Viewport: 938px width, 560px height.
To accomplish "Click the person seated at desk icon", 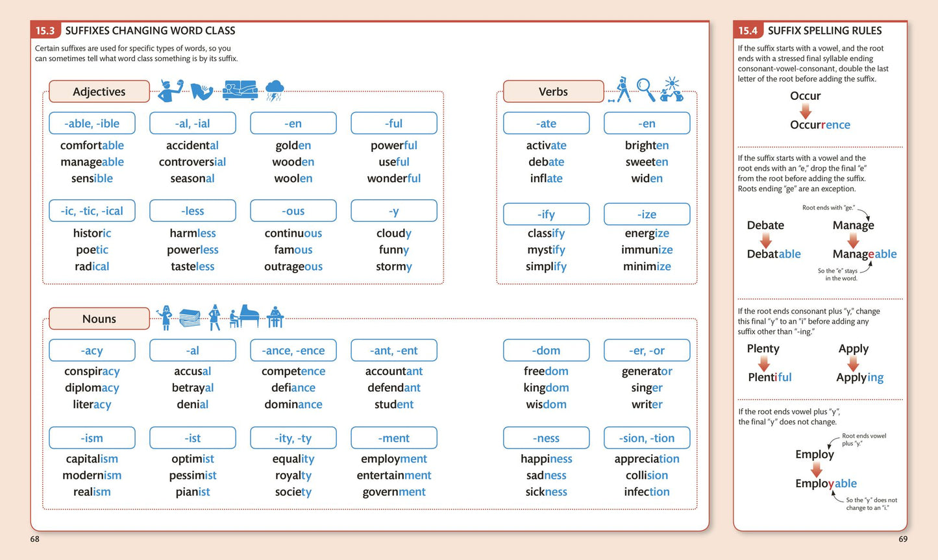I will tap(275, 317).
